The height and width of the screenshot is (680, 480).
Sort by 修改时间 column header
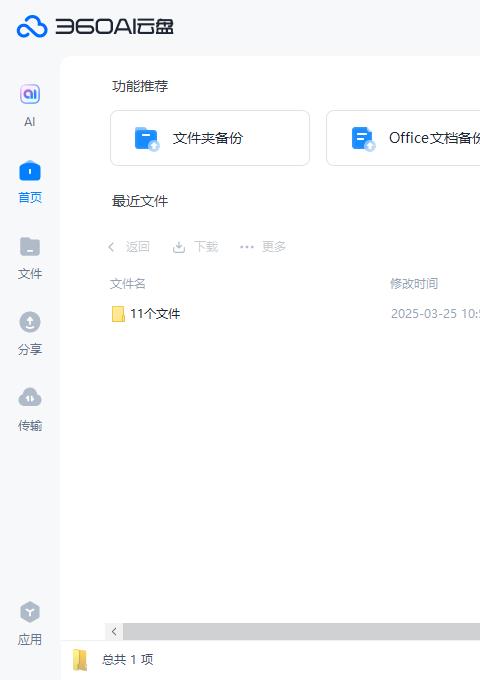pos(414,284)
